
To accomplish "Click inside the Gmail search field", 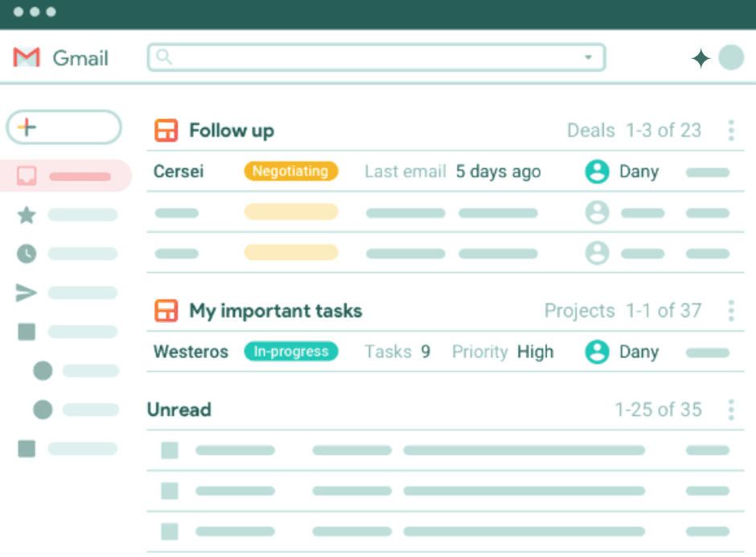I will (370, 57).
